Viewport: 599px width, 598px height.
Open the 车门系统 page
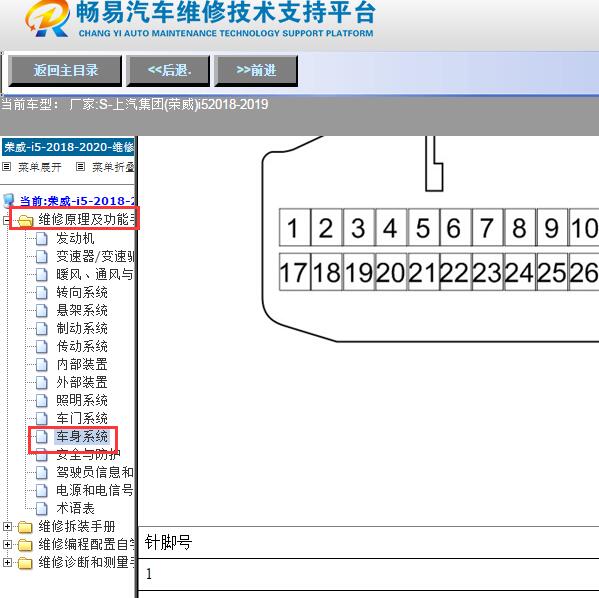(82, 418)
